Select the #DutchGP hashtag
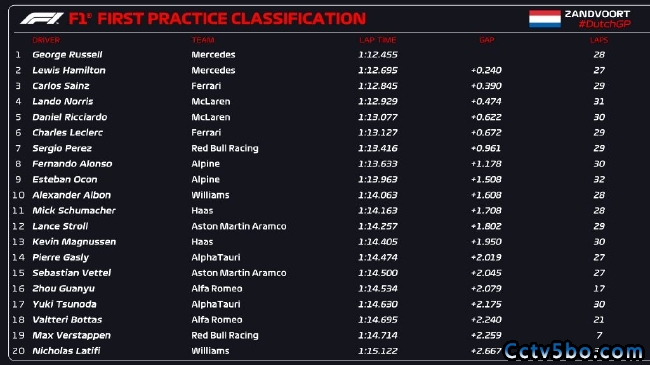Screen dimensions: 650x365 coord(604,24)
